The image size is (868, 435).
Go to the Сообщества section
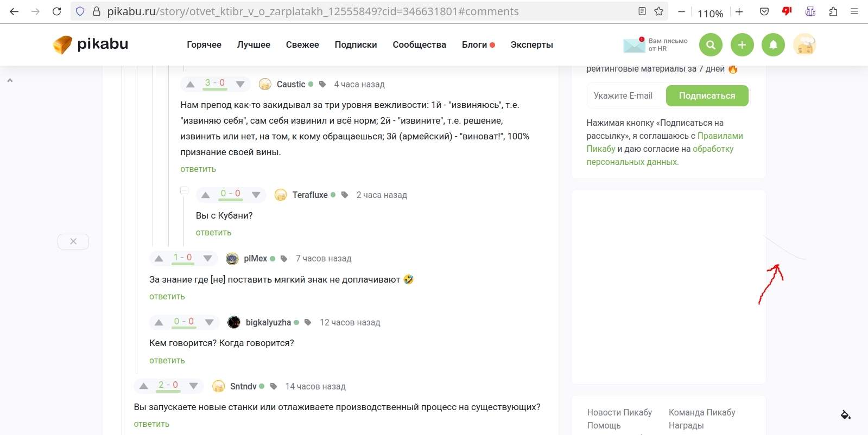click(x=419, y=45)
